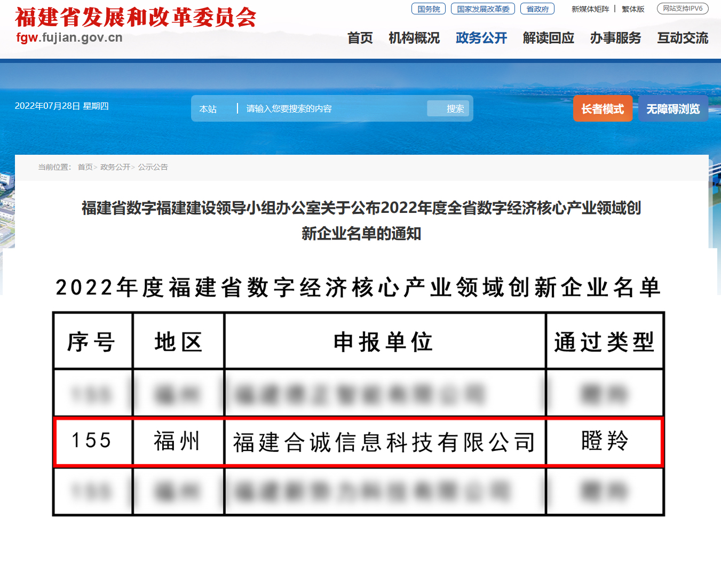Switch to 繁体版 traditional Chinese version
This screenshot has height=588, width=721.
(x=633, y=9)
